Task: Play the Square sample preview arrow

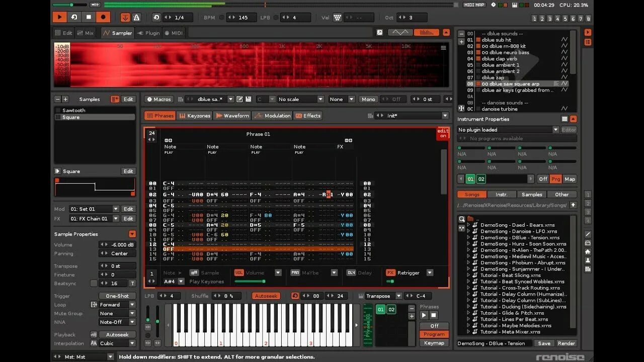Action: 57,171
